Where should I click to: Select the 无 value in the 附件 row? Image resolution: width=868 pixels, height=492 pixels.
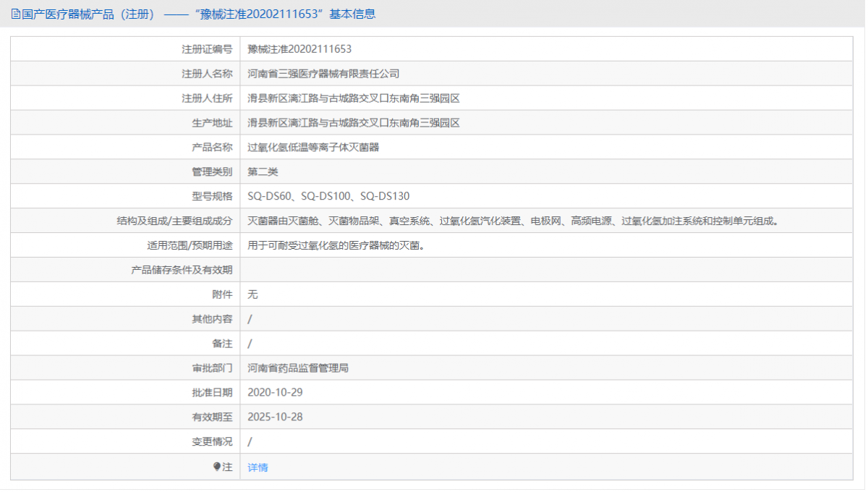click(252, 294)
